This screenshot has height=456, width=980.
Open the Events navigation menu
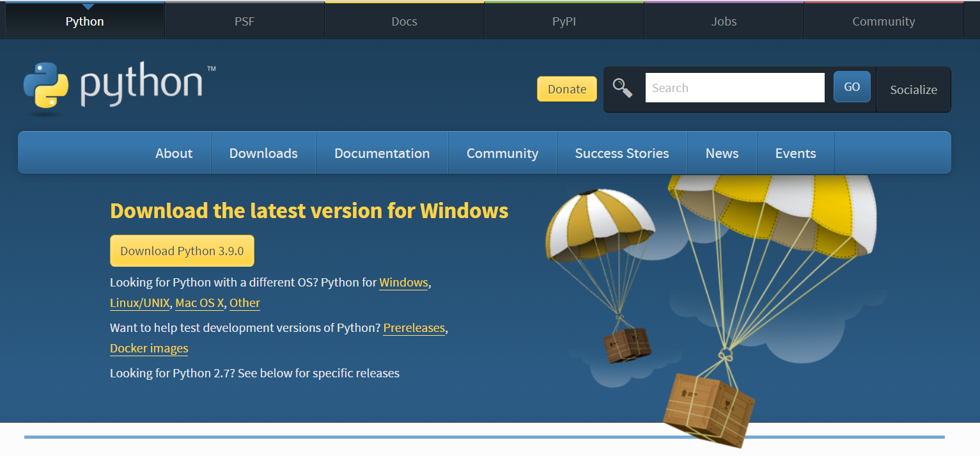click(x=796, y=153)
